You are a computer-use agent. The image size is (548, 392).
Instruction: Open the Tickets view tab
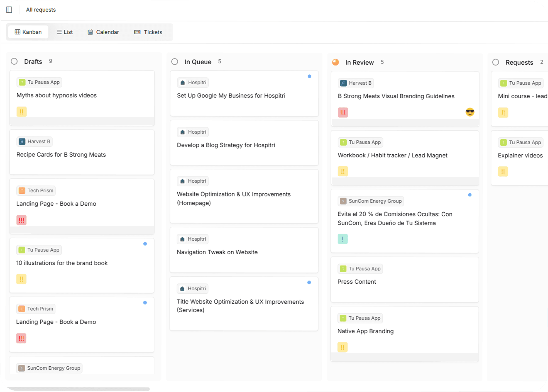pos(148,32)
